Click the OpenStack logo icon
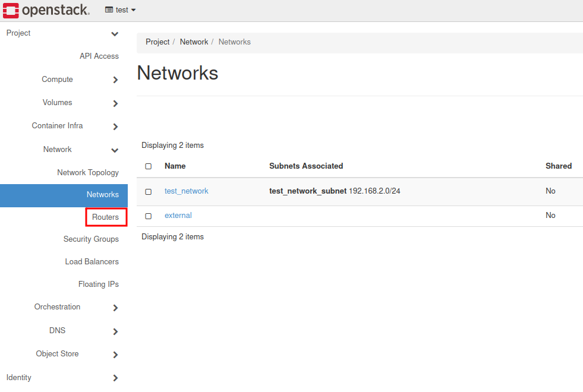583x392 pixels. tap(11, 10)
